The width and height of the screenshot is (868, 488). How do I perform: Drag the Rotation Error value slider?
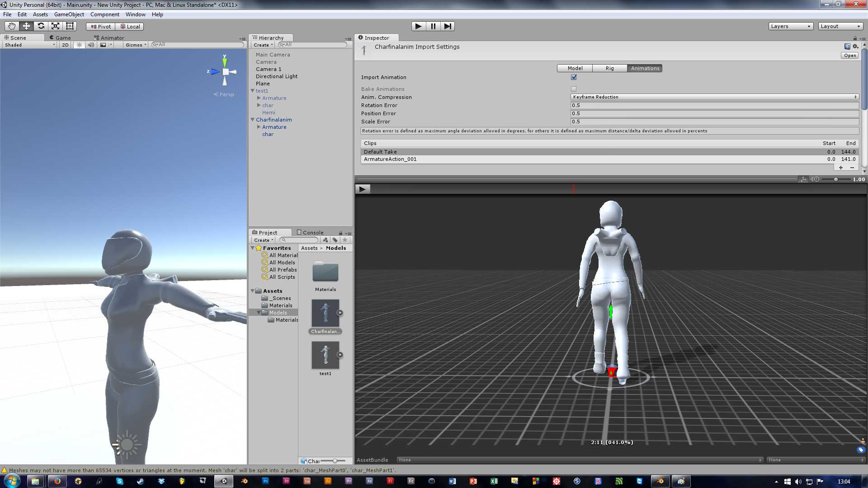point(712,105)
